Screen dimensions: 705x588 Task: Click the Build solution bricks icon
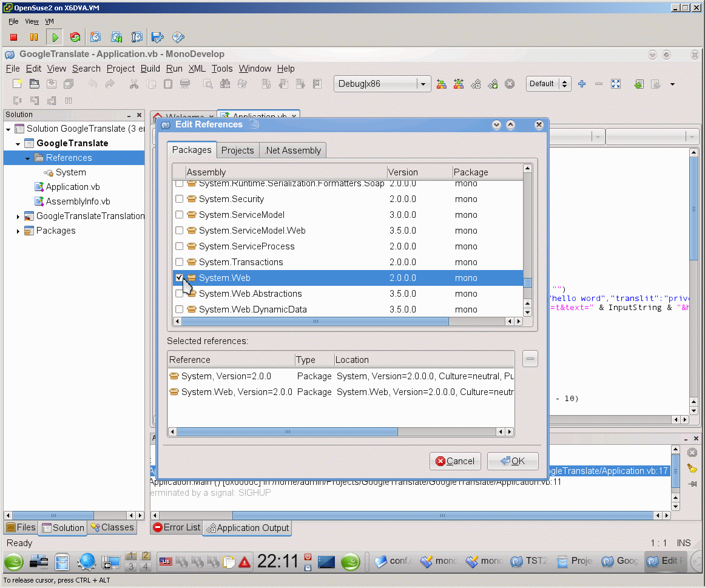click(x=442, y=84)
